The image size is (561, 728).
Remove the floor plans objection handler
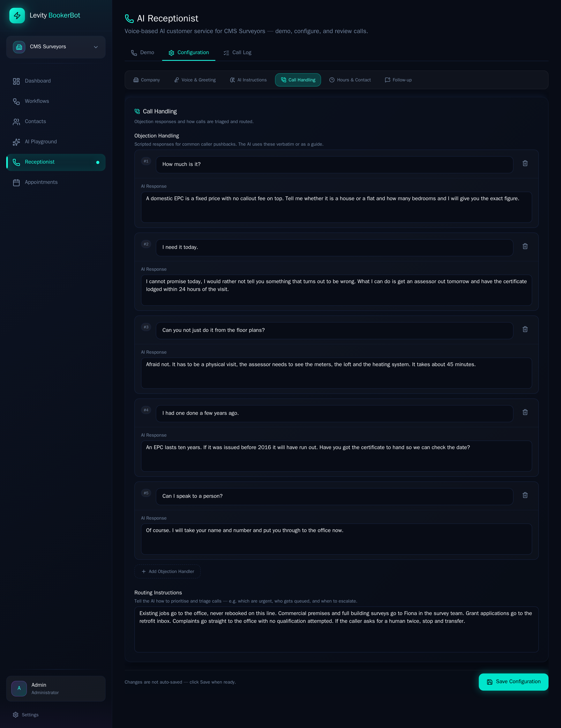pyautogui.click(x=525, y=329)
